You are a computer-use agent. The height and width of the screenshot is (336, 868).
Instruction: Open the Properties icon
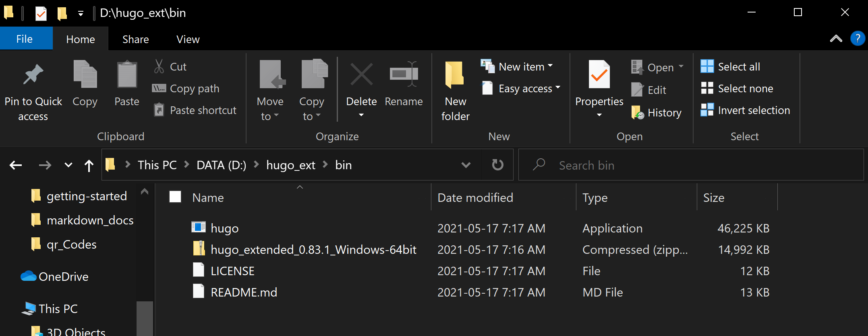pos(599,74)
